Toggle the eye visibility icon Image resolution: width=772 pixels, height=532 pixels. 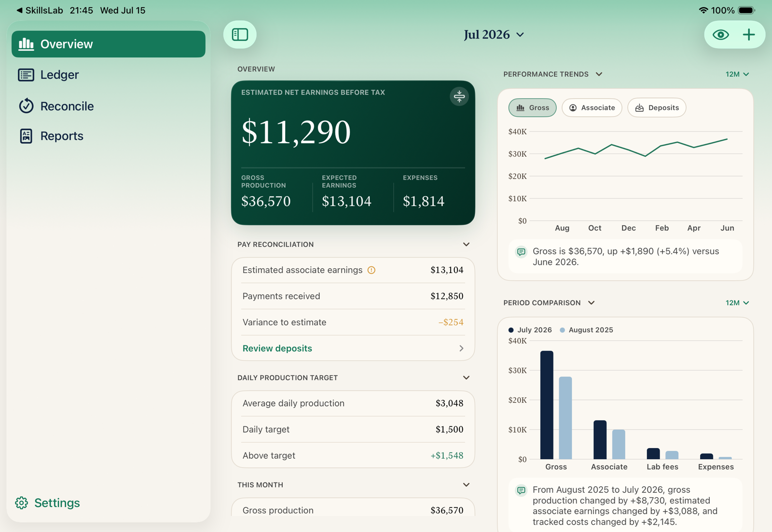tap(720, 35)
